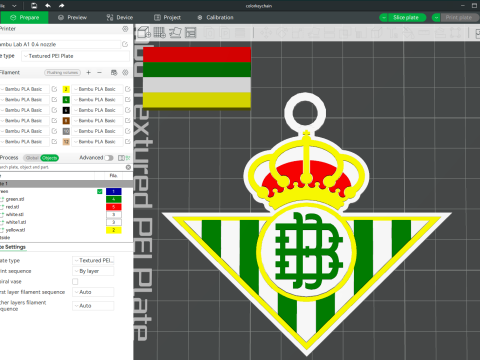The width and height of the screenshot is (480, 360).
Task: Click the yellow.stl part icon
Action: pyautogui.click(x=2, y=230)
